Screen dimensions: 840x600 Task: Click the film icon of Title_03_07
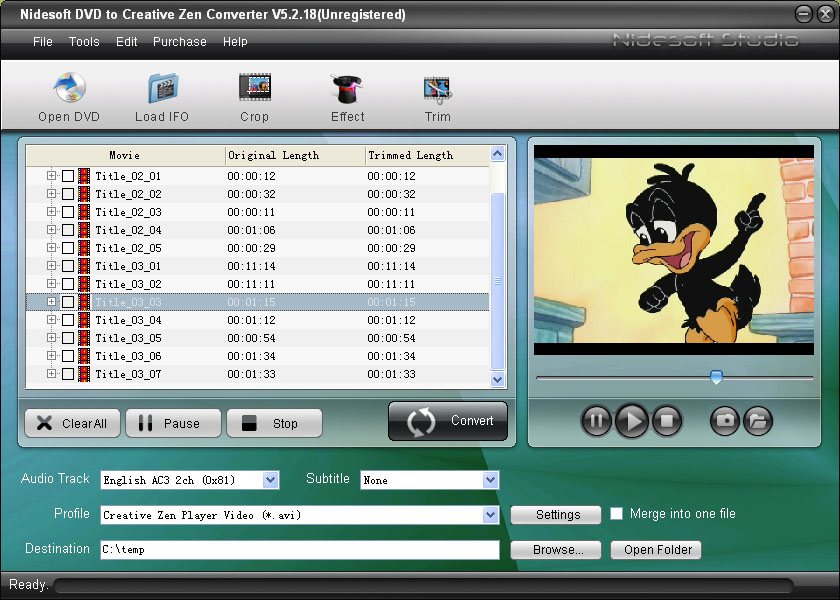click(84, 374)
